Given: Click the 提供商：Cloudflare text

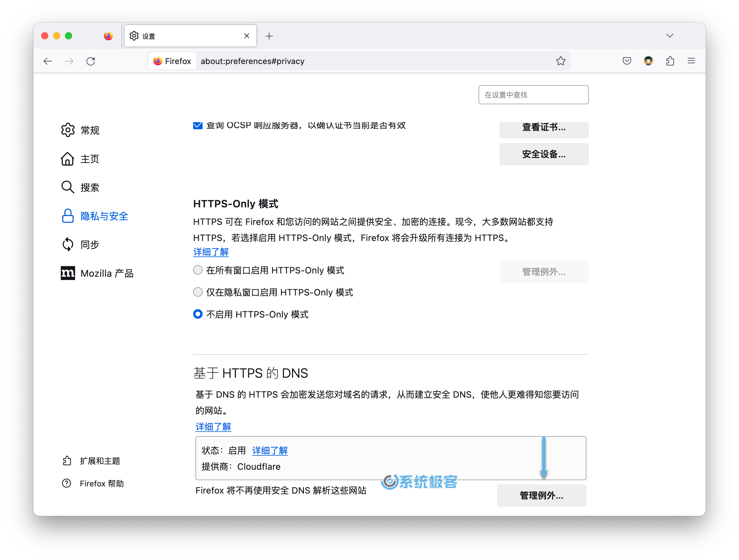Looking at the screenshot, I should tap(241, 466).
